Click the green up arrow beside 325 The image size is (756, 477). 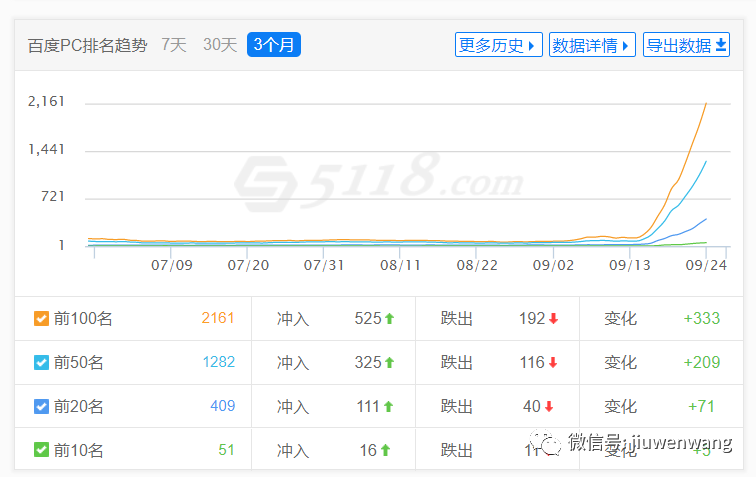390,363
